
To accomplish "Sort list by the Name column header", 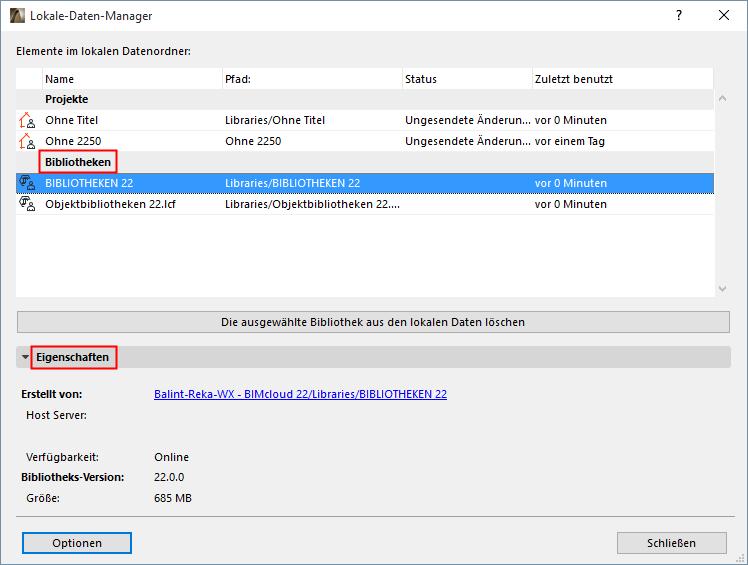I will pyautogui.click(x=132, y=79).
